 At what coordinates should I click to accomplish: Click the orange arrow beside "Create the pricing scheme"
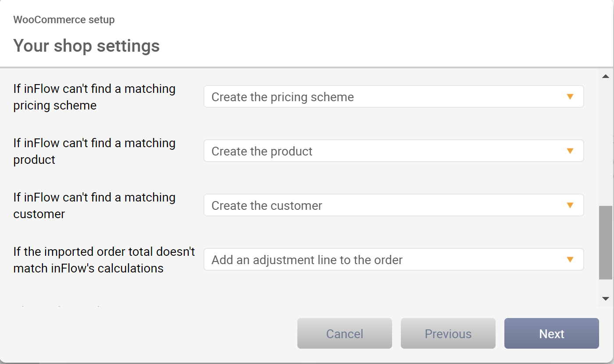click(x=570, y=97)
